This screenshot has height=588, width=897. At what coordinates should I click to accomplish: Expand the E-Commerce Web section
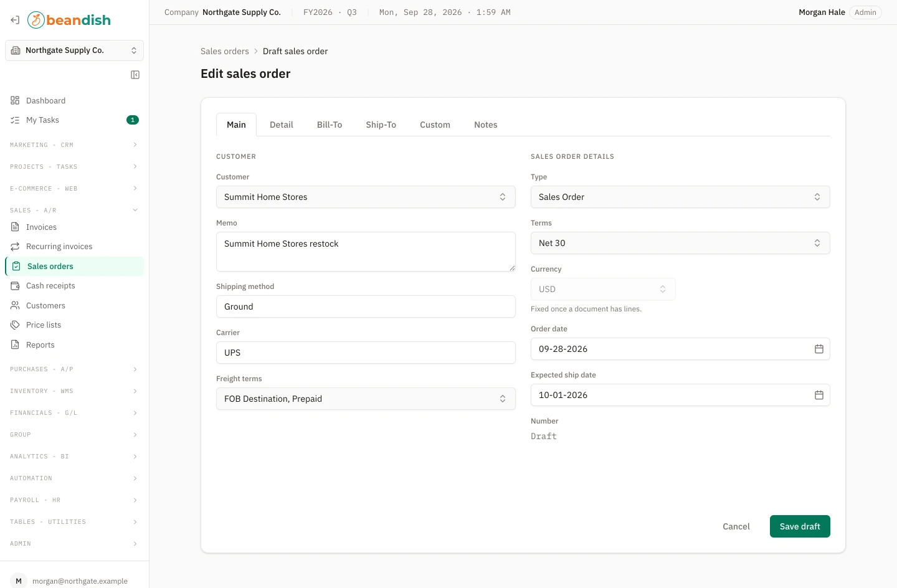pyautogui.click(x=74, y=189)
